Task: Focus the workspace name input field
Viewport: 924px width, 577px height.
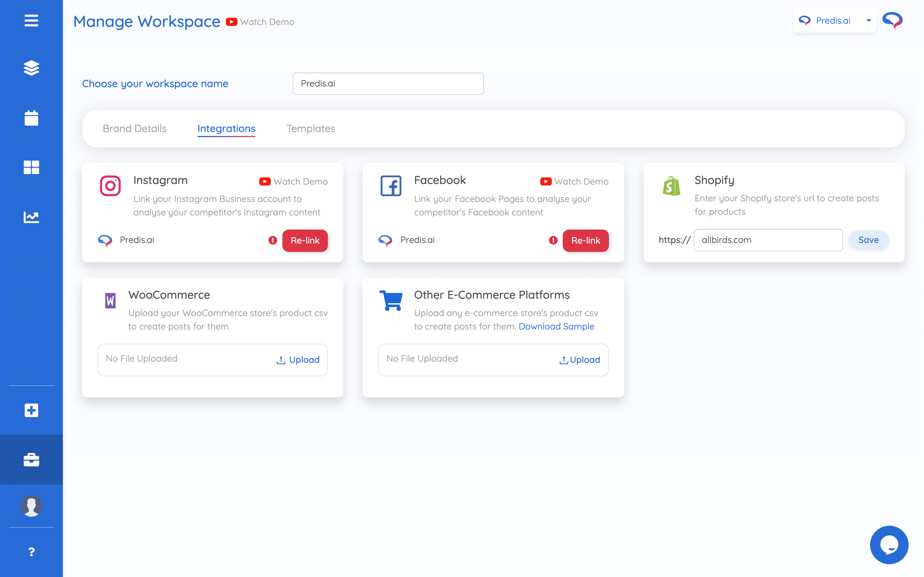Action: click(388, 84)
